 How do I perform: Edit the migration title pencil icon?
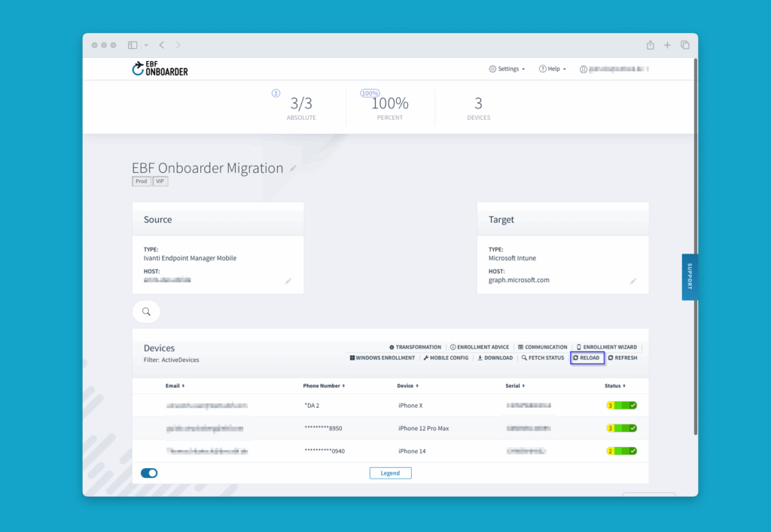(293, 169)
